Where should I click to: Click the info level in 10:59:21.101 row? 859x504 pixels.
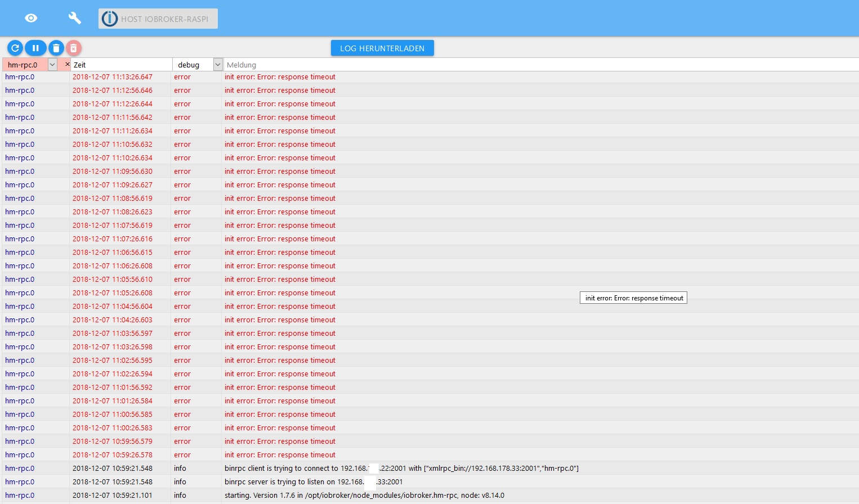point(180,496)
